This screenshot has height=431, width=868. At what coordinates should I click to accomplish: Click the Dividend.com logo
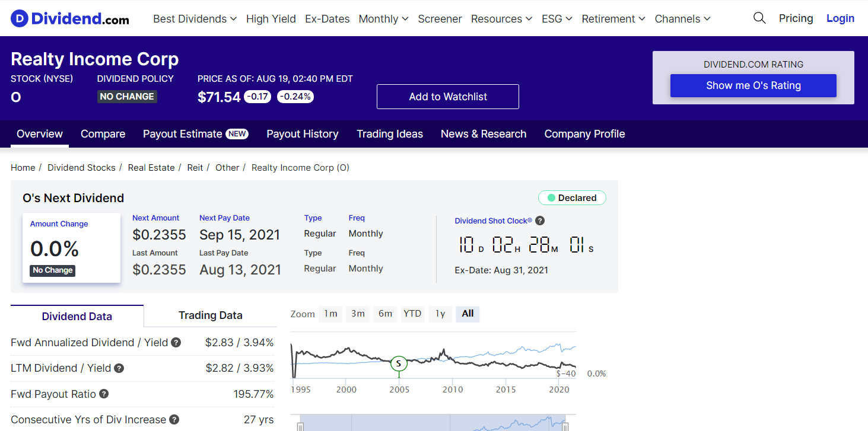70,19
